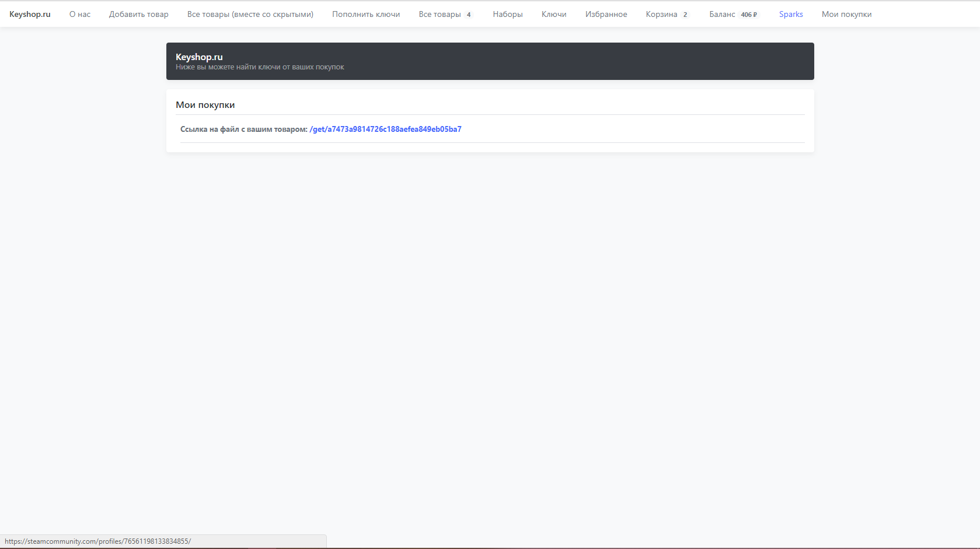Screen dimensions: 980x549
Task: Navigate to Ключи page
Action: (x=553, y=14)
